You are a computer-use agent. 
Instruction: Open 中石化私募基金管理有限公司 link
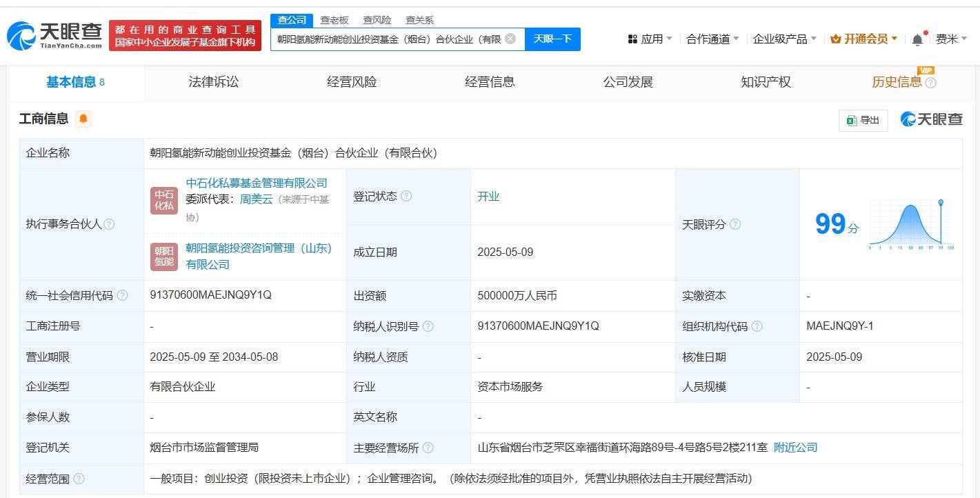tap(257, 183)
